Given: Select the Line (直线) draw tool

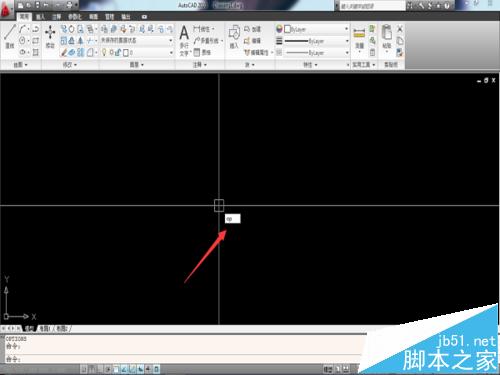Looking at the screenshot, I should [10, 36].
